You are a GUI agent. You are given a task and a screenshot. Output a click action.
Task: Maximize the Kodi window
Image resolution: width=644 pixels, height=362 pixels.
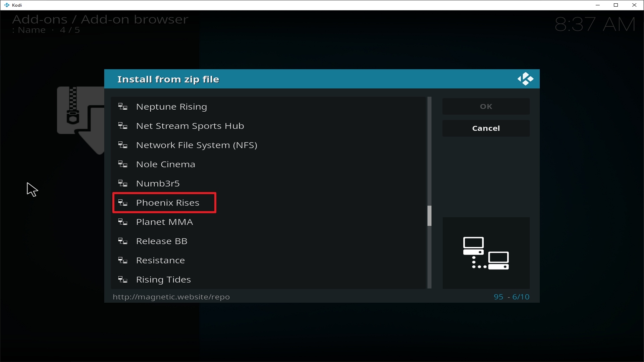pyautogui.click(x=616, y=5)
